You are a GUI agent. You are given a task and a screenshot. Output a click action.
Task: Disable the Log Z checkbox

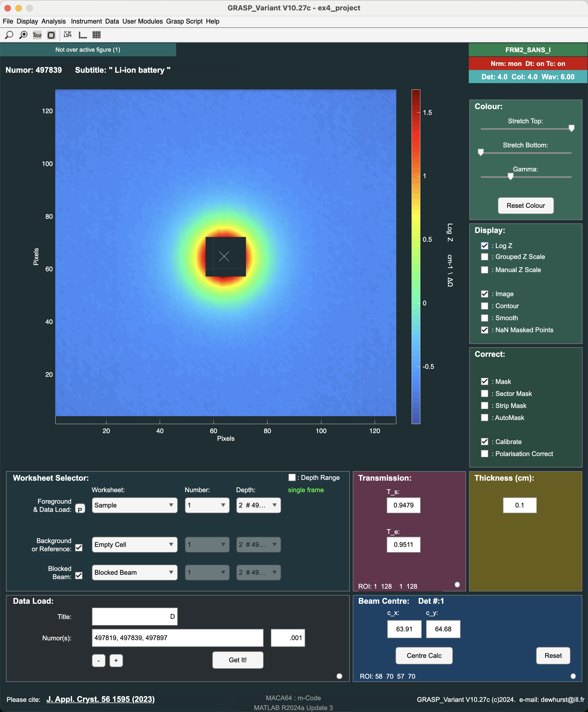pyautogui.click(x=484, y=246)
